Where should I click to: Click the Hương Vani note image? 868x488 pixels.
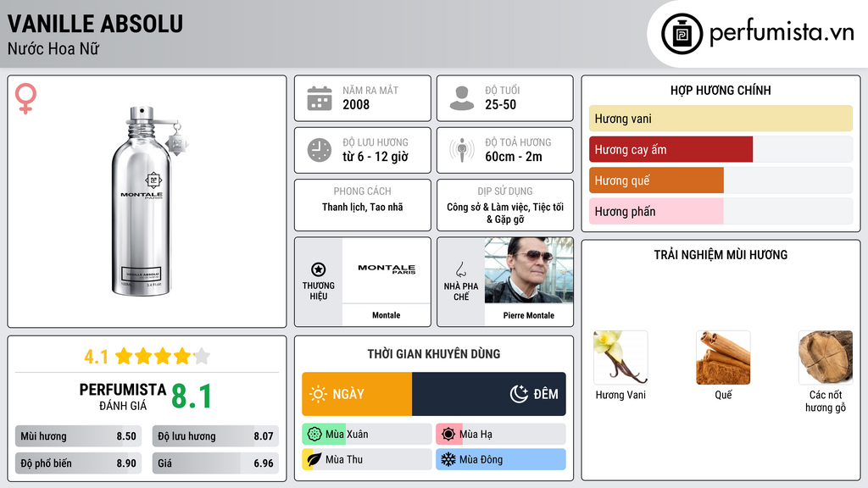point(620,357)
